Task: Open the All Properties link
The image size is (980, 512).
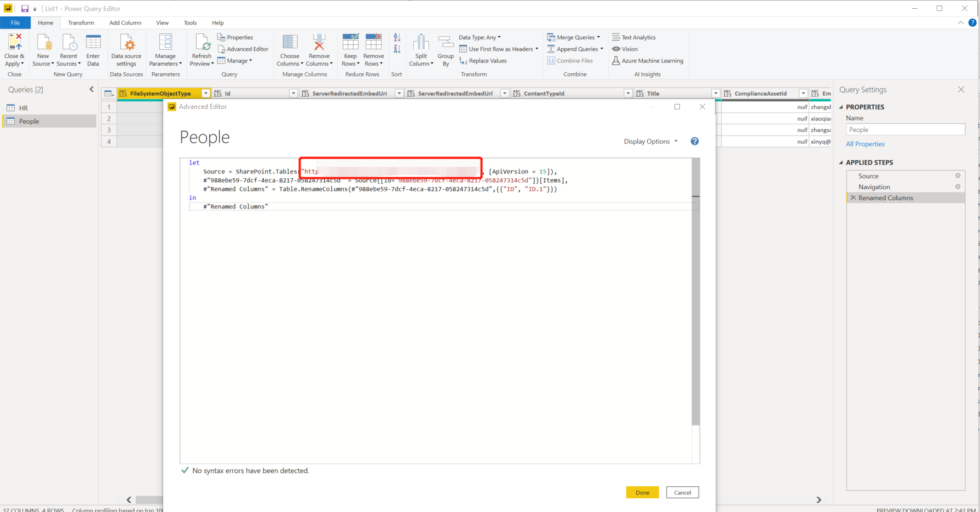Action: 865,144
